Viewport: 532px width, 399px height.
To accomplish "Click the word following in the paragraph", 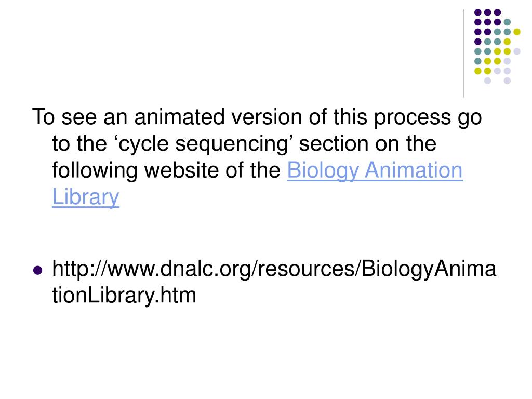I will coord(95,170).
